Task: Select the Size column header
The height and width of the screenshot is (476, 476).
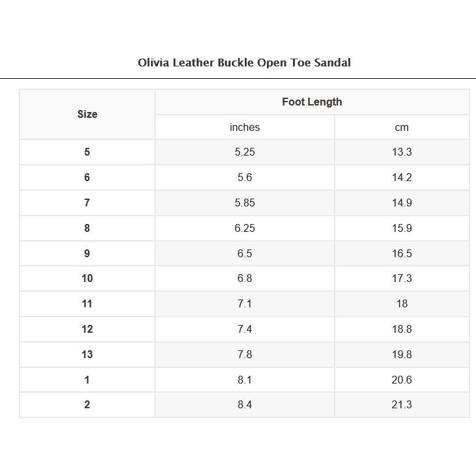Action: tap(87, 115)
